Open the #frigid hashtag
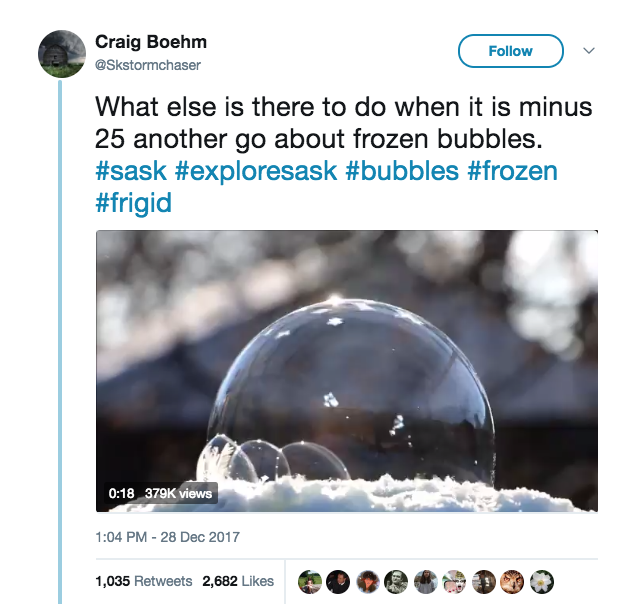 point(134,203)
